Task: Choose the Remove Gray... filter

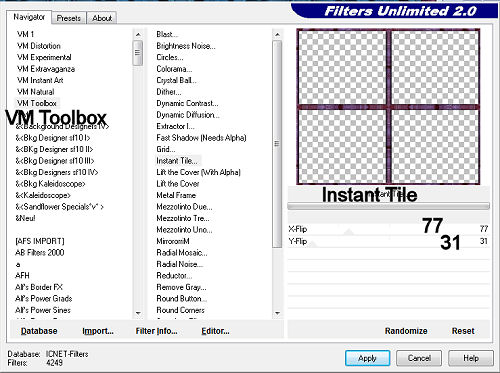Action: [181, 287]
